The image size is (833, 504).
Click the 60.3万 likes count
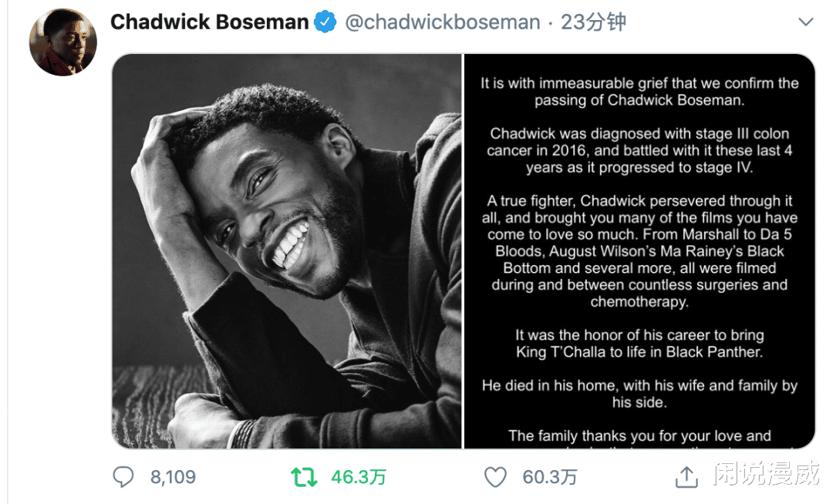pyautogui.click(x=550, y=478)
